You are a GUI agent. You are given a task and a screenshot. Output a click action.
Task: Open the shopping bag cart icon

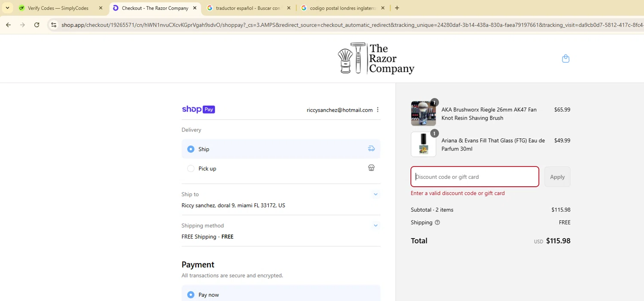coord(565,58)
